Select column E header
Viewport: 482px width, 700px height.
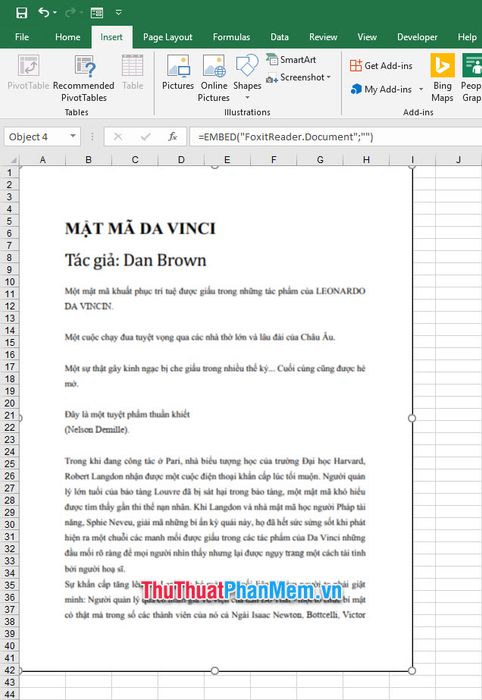pos(227,159)
